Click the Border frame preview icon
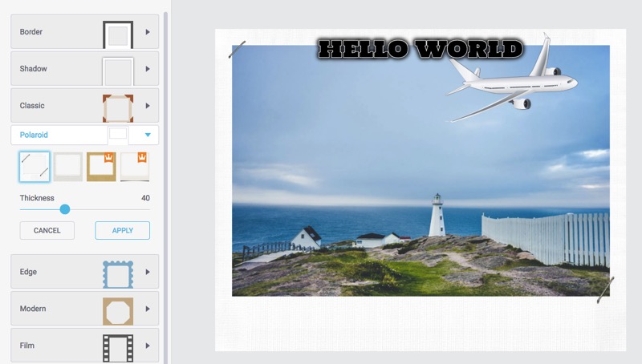The width and height of the screenshot is (642, 364). click(x=118, y=34)
